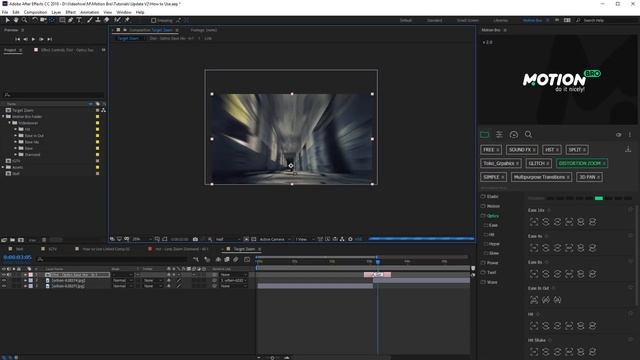Click the Motion Bro search icon
This screenshot has height=360, width=640.
pyautogui.click(x=528, y=134)
